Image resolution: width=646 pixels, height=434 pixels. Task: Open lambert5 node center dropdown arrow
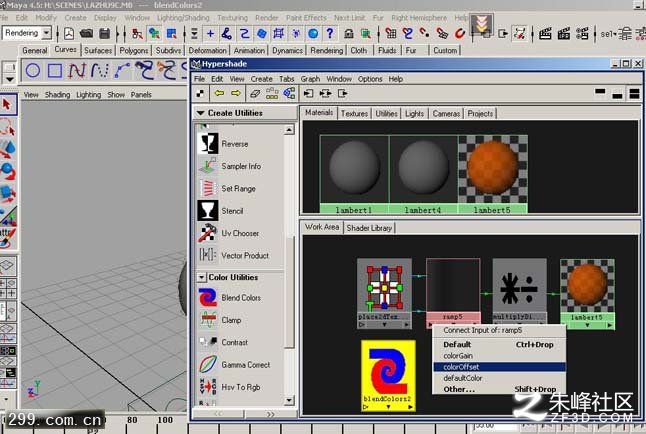[587, 325]
